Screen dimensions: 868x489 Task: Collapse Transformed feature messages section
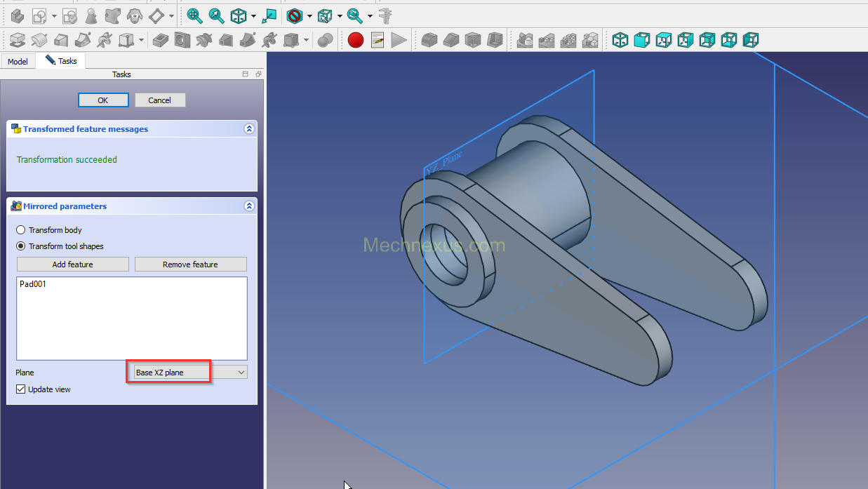(x=248, y=129)
